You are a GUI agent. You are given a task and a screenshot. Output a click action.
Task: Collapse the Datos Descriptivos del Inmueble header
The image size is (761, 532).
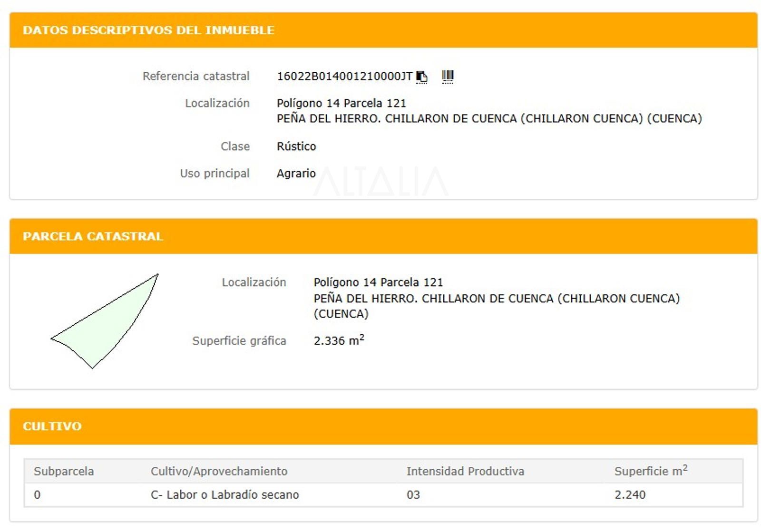[148, 30]
